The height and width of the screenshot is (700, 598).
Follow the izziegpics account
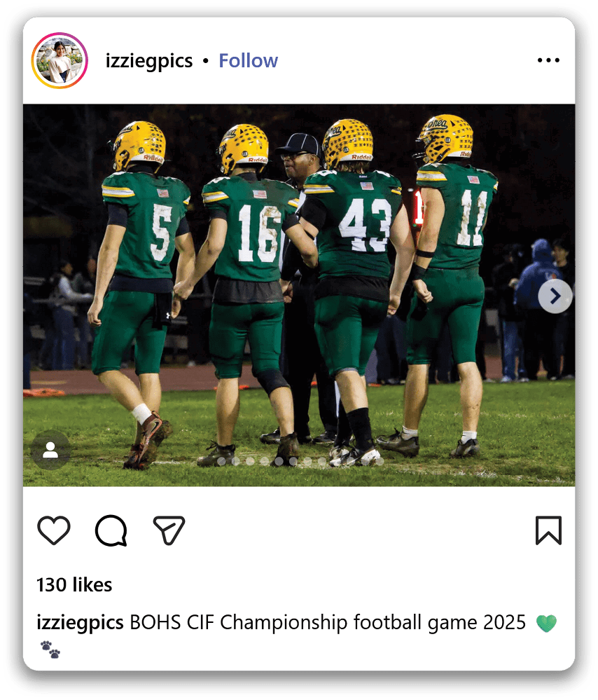click(248, 61)
